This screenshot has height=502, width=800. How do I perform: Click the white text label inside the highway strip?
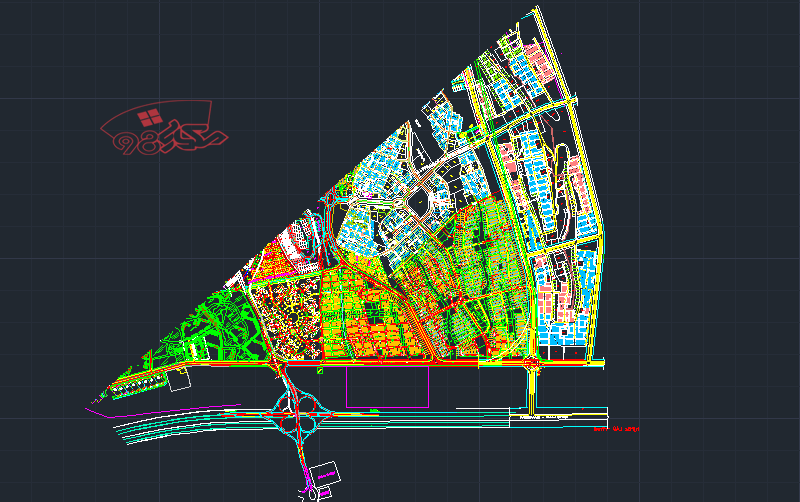pos(543,417)
